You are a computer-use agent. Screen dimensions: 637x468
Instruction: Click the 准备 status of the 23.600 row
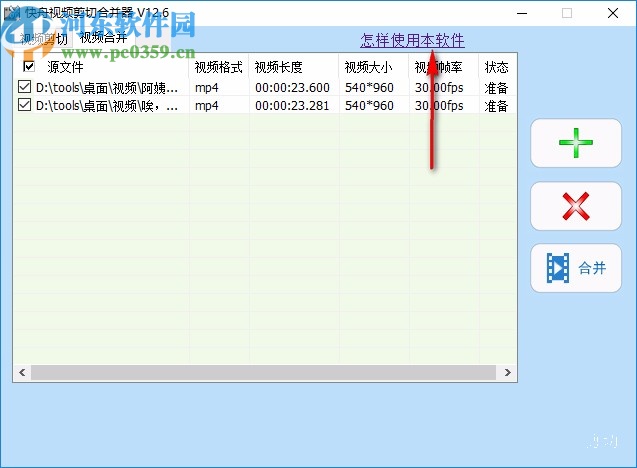point(496,88)
